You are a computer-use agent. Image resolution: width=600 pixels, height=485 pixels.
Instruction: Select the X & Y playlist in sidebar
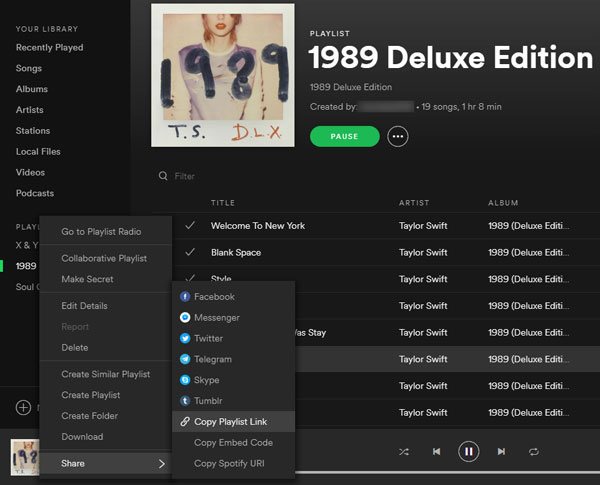27,245
